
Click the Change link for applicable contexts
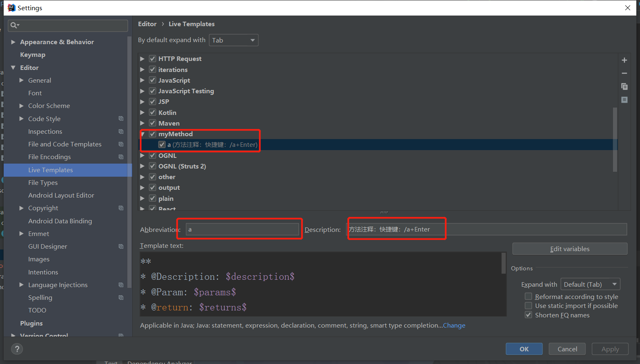[454, 326]
